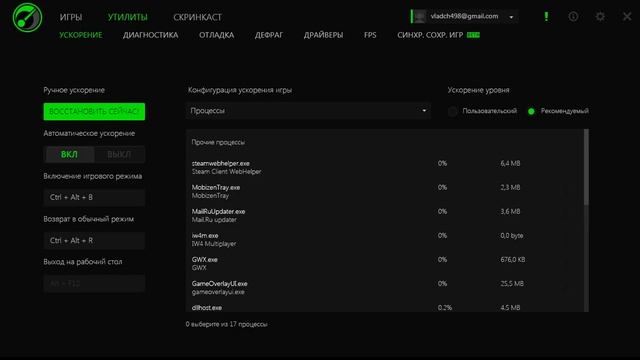Select the MobizenTray.exe process row
This screenshot has width=640, height=360.
pos(384,191)
